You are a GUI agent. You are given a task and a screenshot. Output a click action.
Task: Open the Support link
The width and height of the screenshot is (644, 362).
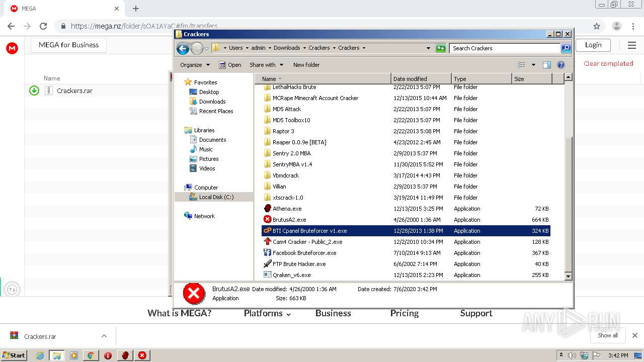[x=476, y=313]
